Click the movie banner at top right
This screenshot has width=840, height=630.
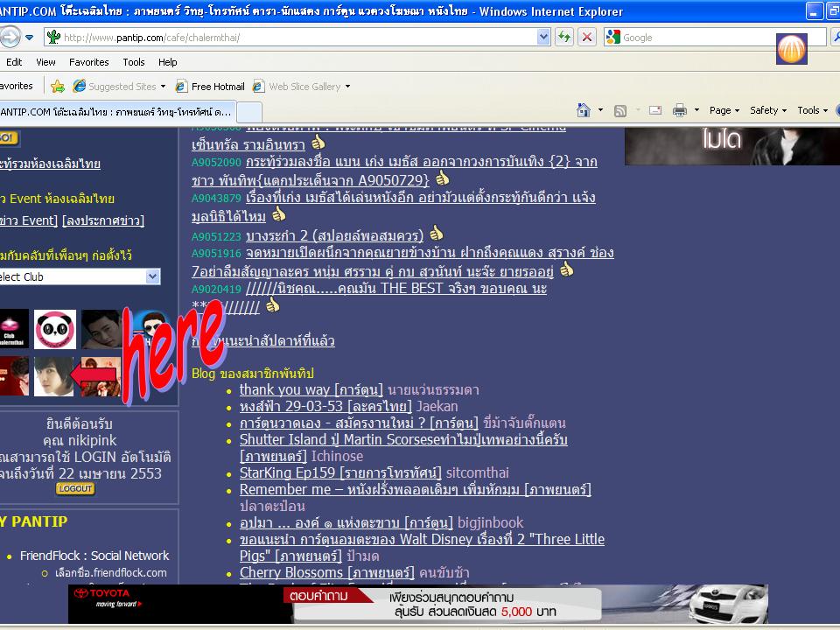tap(732, 146)
